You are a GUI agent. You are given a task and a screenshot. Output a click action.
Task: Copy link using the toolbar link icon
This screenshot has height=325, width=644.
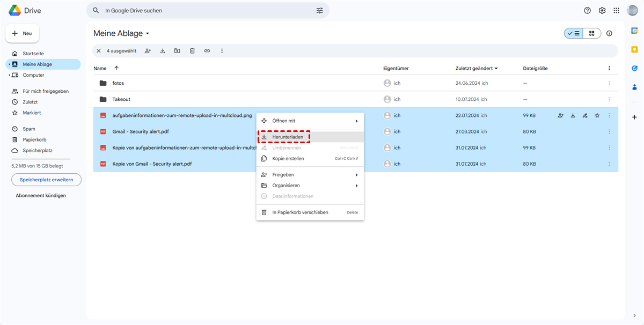pyautogui.click(x=207, y=51)
